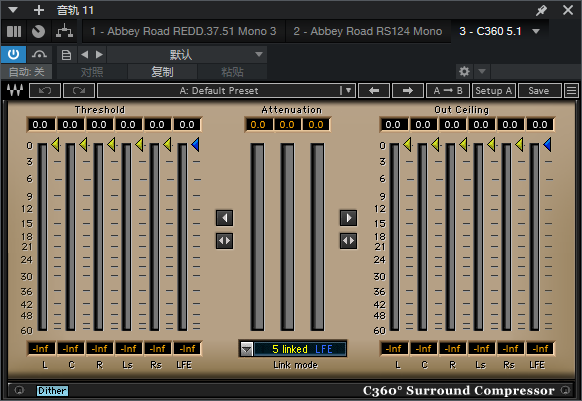Toggle the sidechain icon button
The image size is (582, 401).
pyautogui.click(x=39, y=55)
